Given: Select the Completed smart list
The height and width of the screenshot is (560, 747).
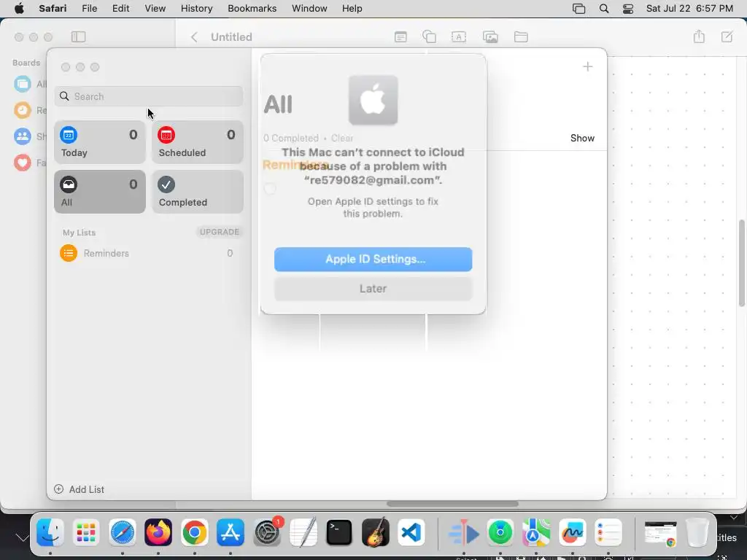Looking at the screenshot, I should point(198,192).
